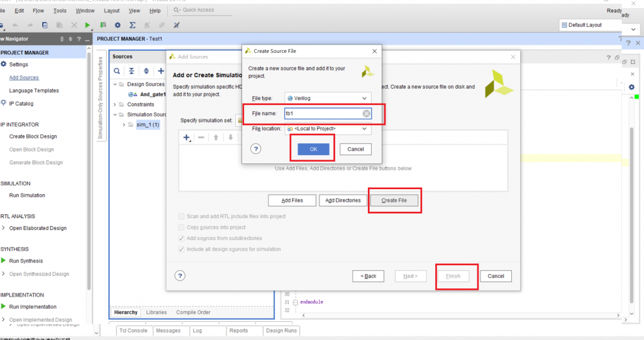Screen dimensions: 644x340
Task: Expand Open Elaborated Design in Flow Navigator
Action: tap(3, 228)
